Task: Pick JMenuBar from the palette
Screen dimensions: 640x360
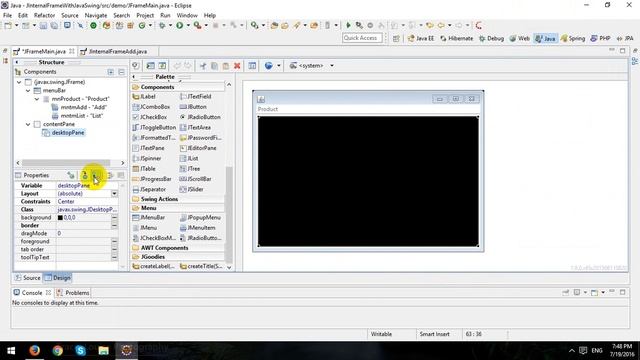Action: coord(149,218)
